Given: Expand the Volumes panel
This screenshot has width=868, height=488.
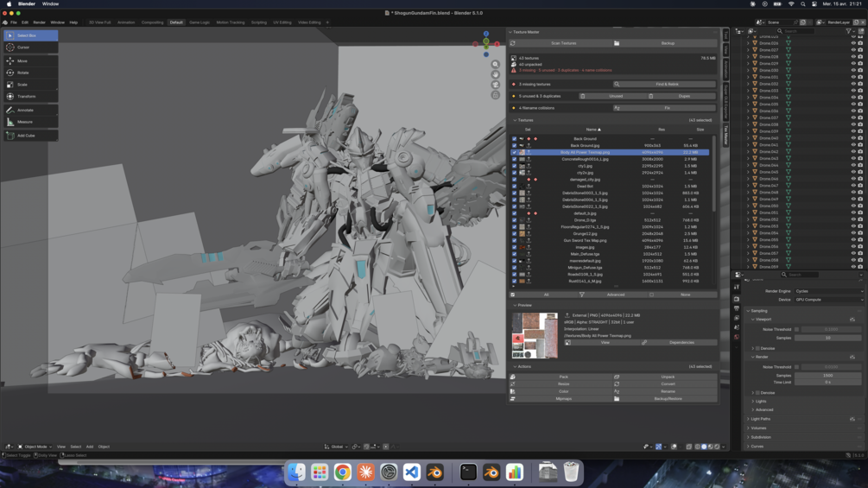Looking at the screenshot, I should pyautogui.click(x=758, y=428).
